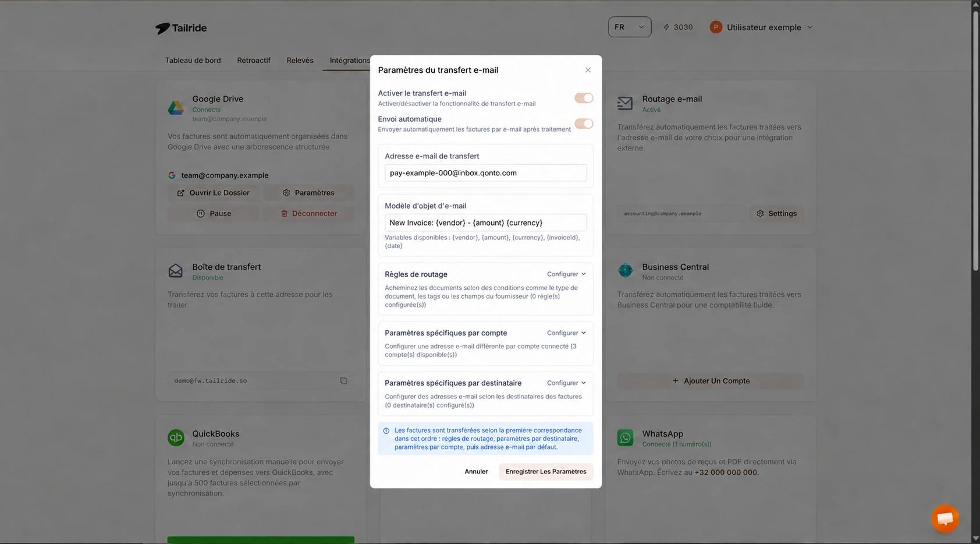Toggle Activer le transfert e-mail switch
The height and width of the screenshot is (544, 980).
coord(584,98)
